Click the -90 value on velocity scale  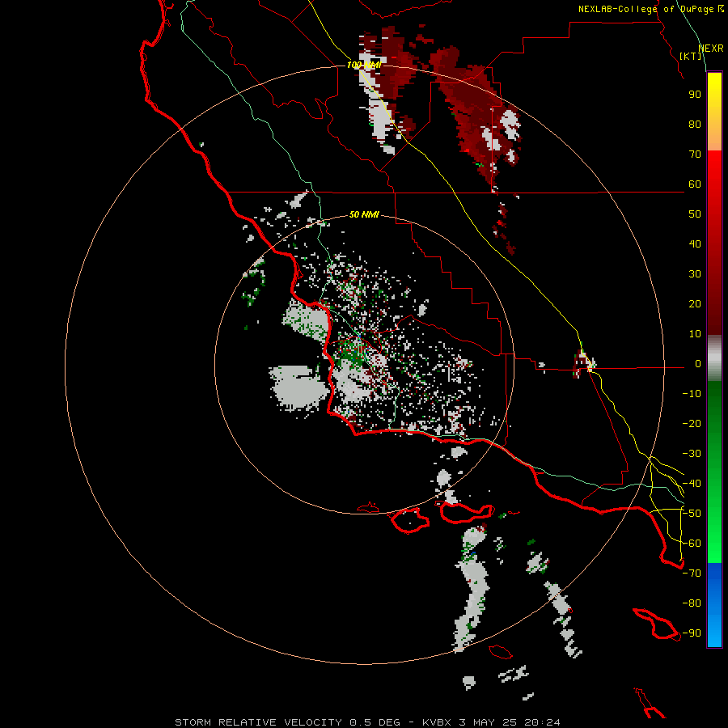692,633
